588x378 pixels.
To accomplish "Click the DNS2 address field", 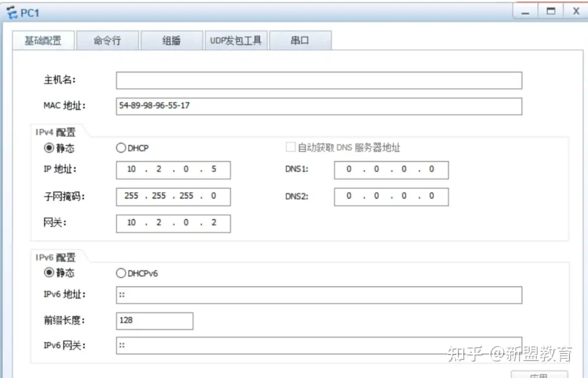I will [391, 197].
